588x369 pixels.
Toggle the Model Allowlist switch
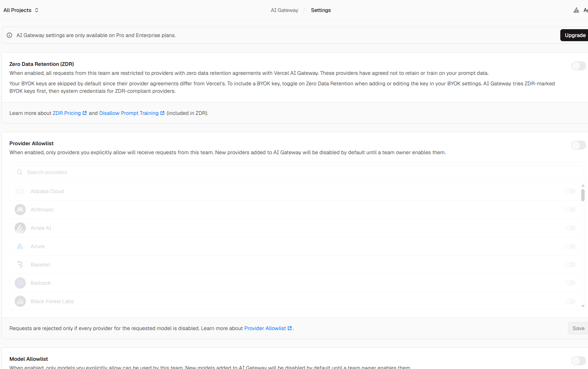click(x=578, y=361)
